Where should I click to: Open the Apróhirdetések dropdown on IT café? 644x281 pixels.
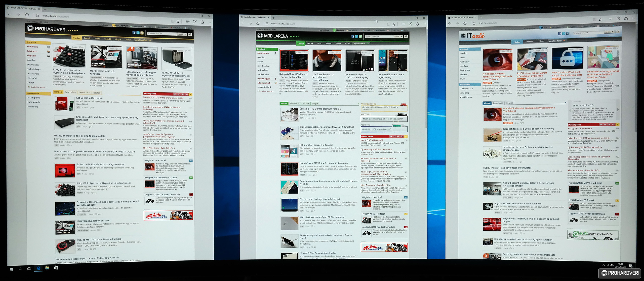coord(557,41)
